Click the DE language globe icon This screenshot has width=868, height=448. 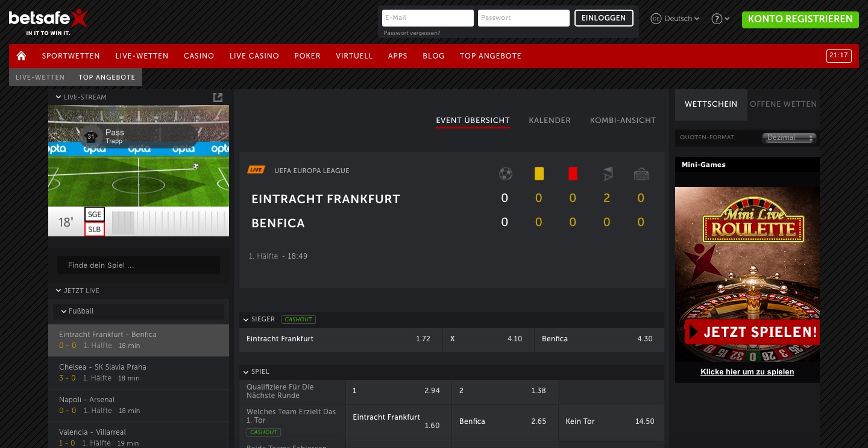pos(656,19)
